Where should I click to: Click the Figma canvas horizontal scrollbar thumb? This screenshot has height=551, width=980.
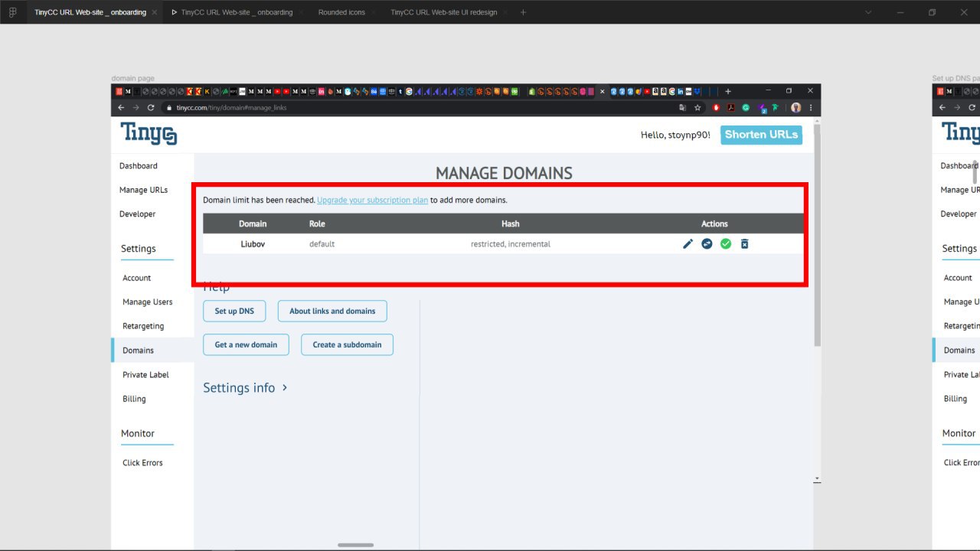[x=355, y=545]
